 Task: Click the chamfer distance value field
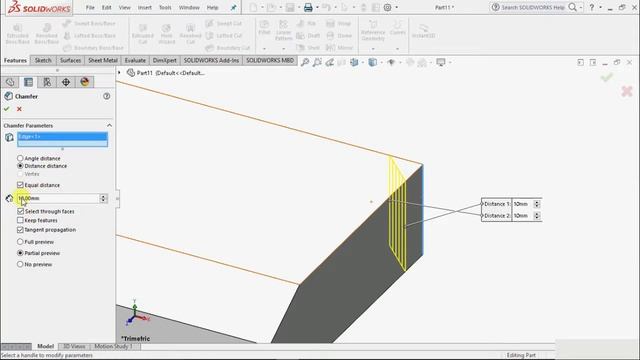[x=58, y=198]
